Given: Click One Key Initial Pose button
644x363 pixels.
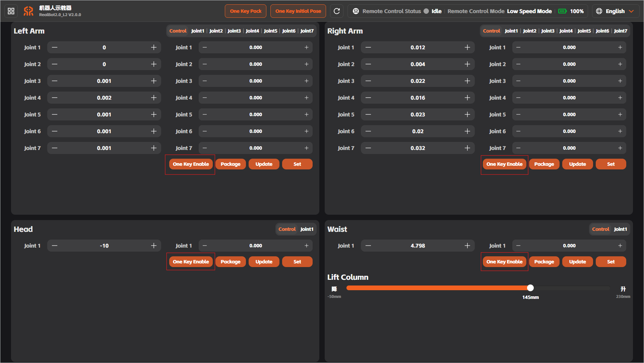Looking at the screenshot, I should point(298,11).
